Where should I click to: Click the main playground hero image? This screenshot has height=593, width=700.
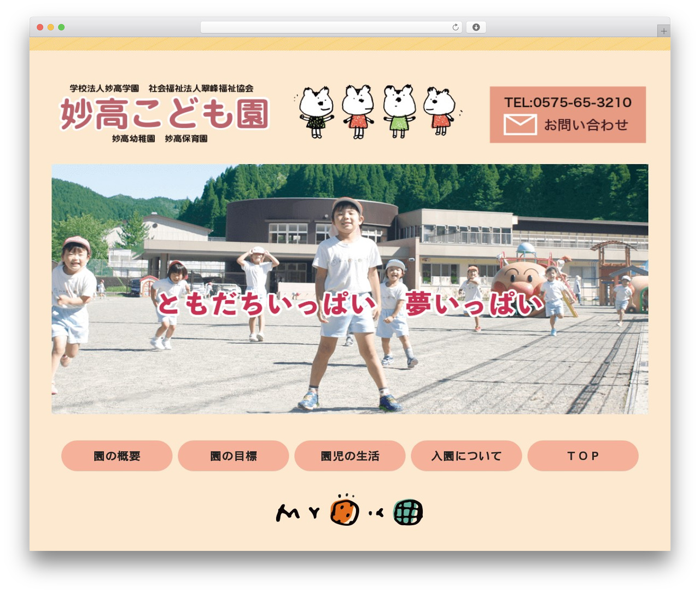(x=350, y=289)
